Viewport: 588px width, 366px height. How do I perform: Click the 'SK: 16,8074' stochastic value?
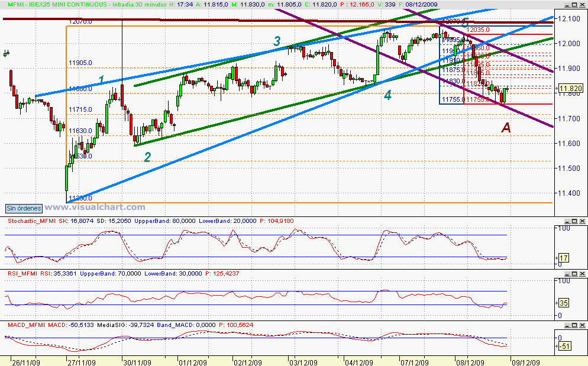[x=76, y=221]
